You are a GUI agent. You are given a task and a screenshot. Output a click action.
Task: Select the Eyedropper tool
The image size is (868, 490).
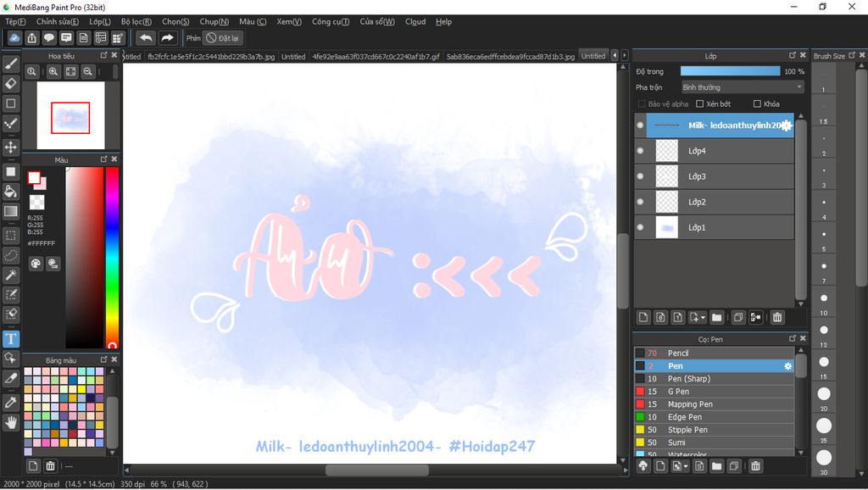[10, 403]
